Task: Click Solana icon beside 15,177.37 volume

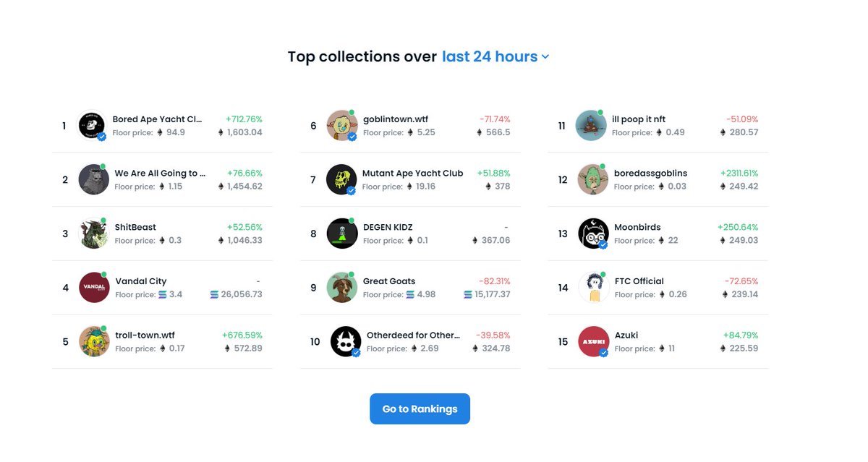Action: coord(468,295)
